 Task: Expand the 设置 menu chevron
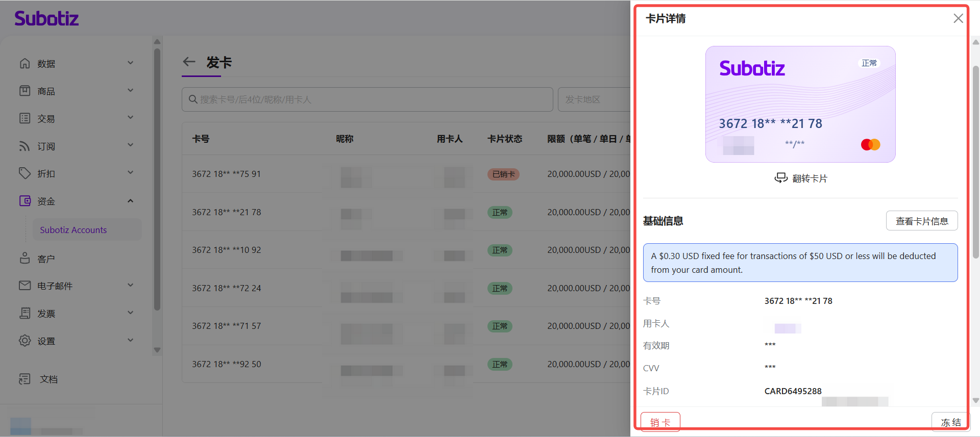131,340
